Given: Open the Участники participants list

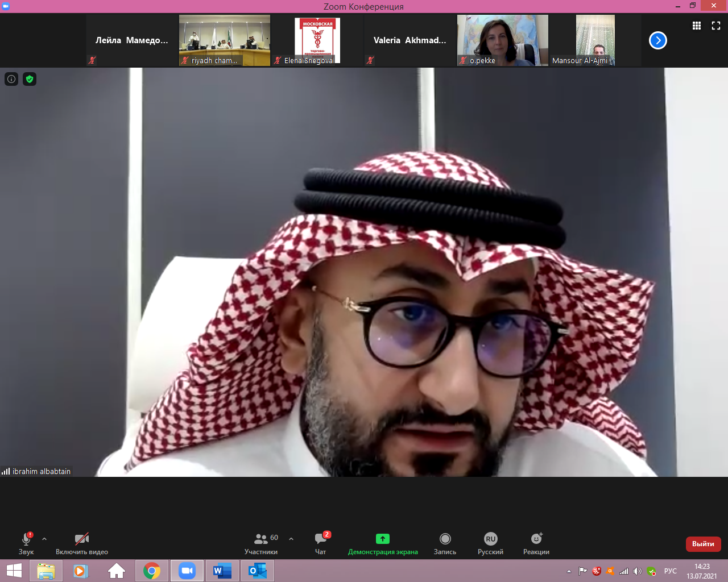Looking at the screenshot, I should coord(261,543).
